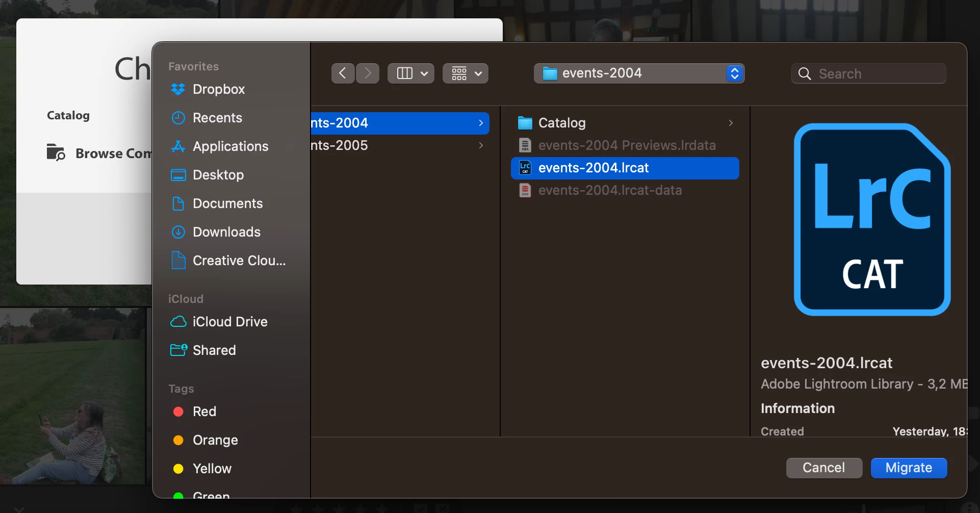Click the Tags section header
Viewport: 980px width, 513px height.
tap(181, 389)
